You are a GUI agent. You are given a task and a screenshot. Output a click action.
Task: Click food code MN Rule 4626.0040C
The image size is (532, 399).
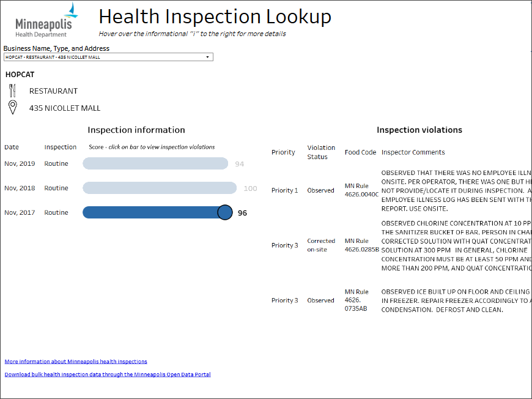(361, 190)
